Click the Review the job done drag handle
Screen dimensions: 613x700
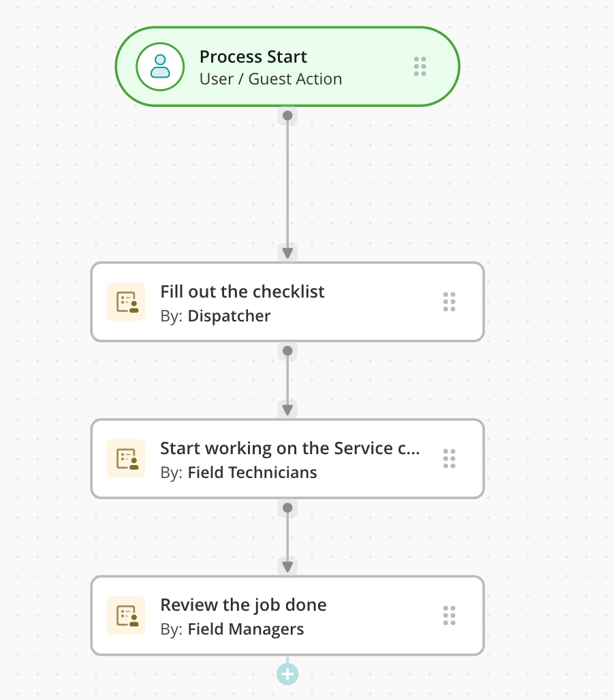point(449,616)
